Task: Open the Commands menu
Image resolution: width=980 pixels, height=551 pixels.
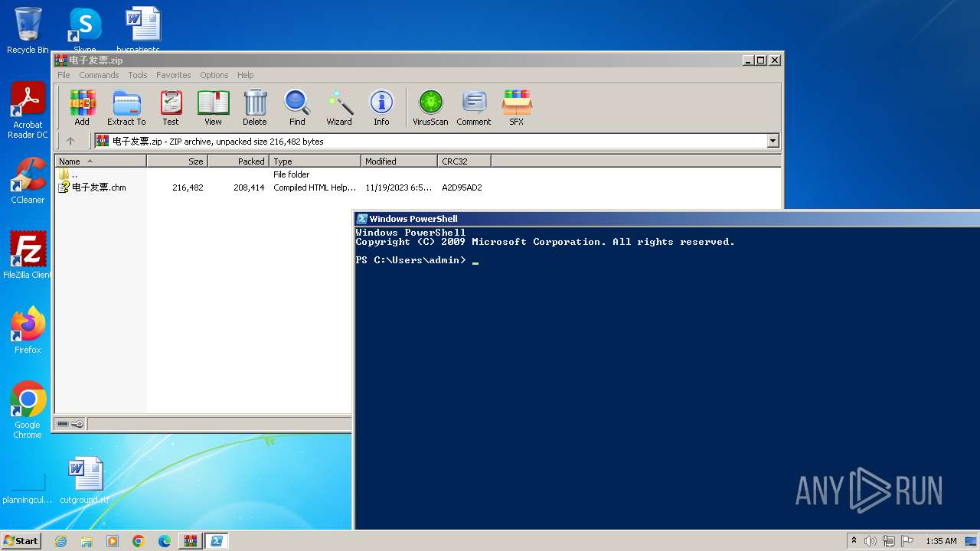Action: tap(99, 75)
